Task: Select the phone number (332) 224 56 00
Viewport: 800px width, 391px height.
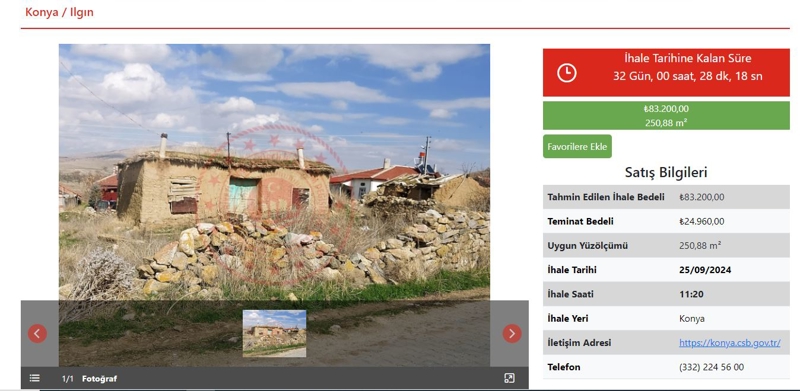Action: (711, 367)
